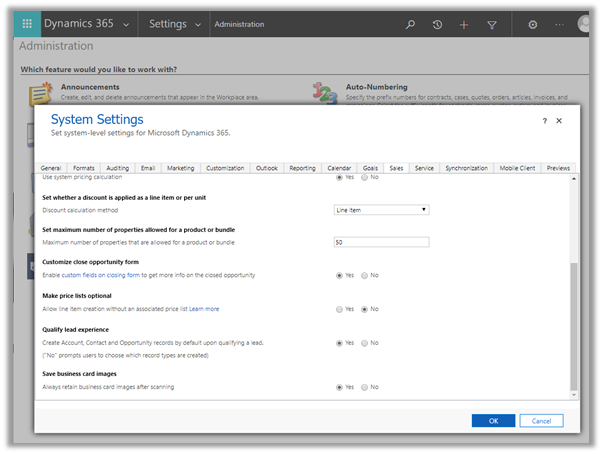This screenshot has height=454, width=602.
Task: Click the search magnifier icon in top bar
Action: point(411,24)
